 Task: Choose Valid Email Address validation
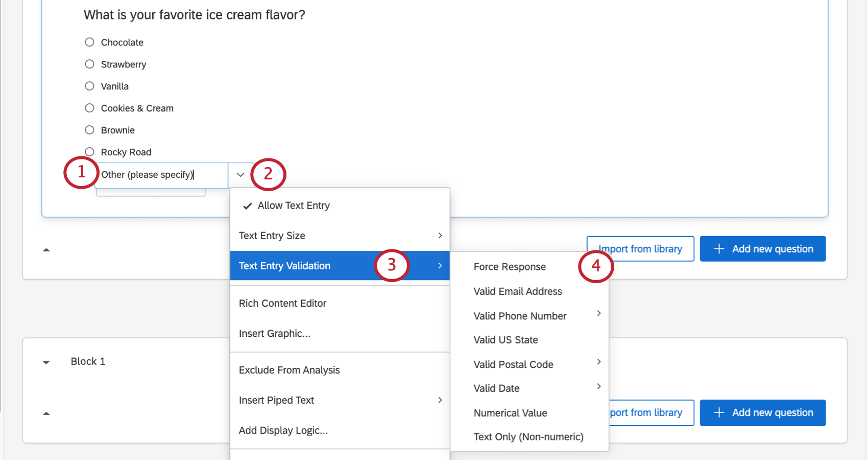tap(518, 291)
